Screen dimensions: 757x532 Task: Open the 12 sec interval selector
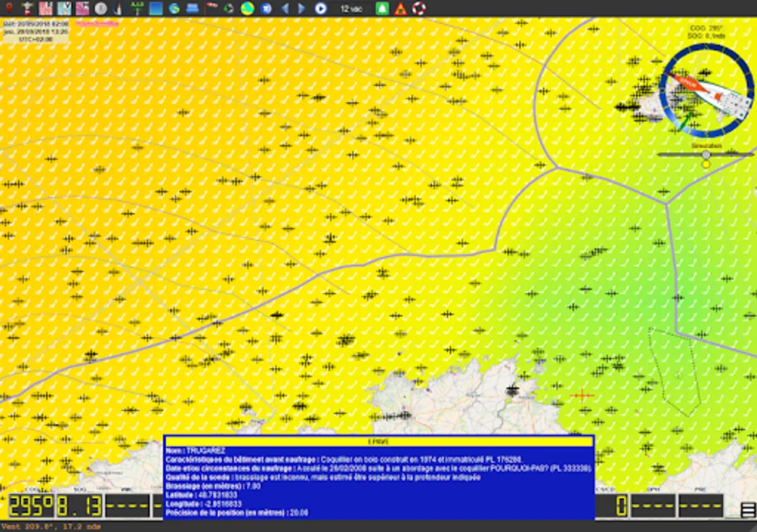pos(351,8)
